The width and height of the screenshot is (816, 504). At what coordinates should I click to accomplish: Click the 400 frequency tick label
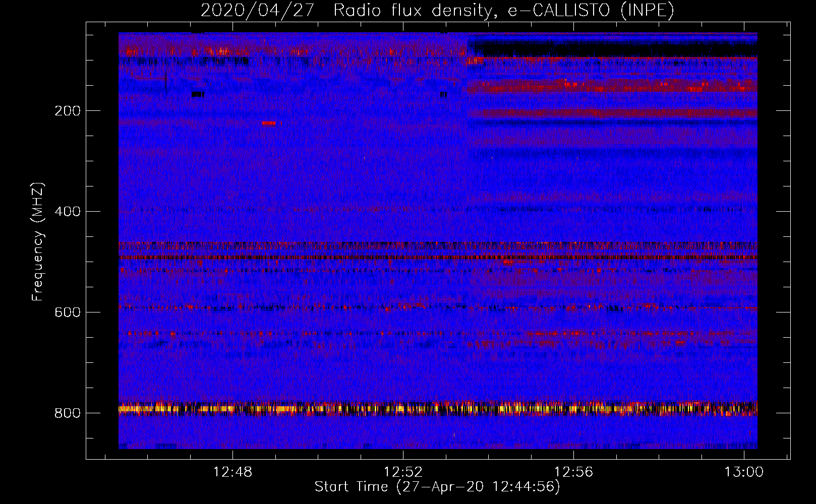(68, 212)
